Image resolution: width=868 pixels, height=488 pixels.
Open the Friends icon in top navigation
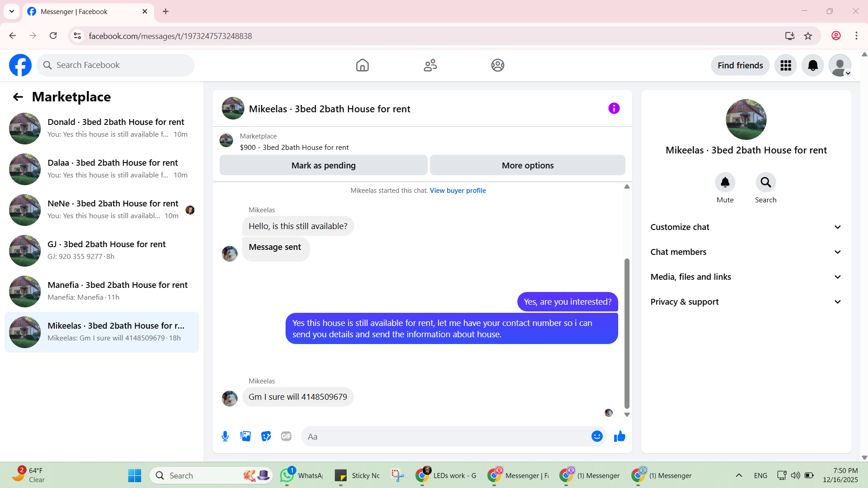coord(430,65)
